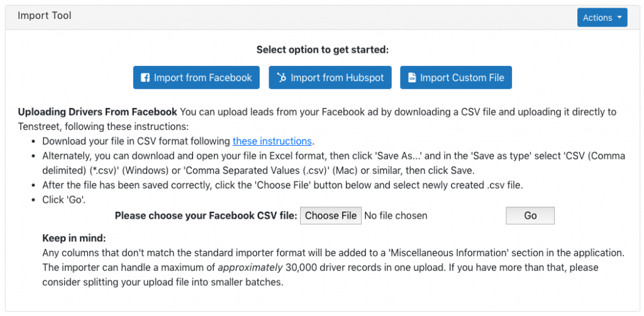Open the 'these instructions' link
The image size is (644, 316).
(272, 141)
